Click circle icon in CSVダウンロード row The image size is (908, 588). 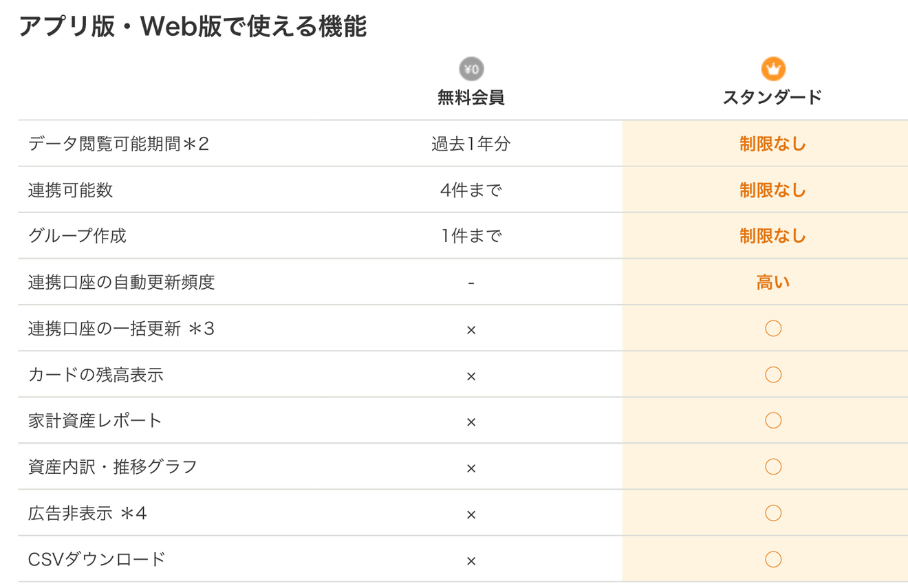click(x=773, y=559)
